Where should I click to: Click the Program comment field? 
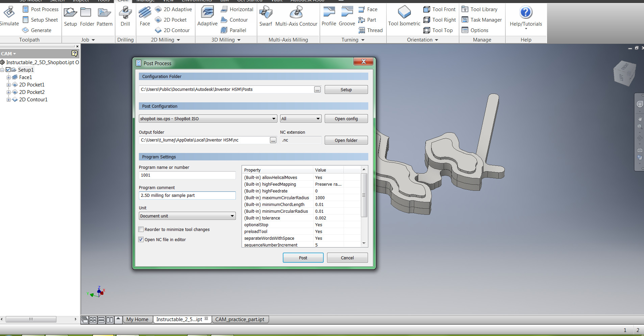pos(187,195)
